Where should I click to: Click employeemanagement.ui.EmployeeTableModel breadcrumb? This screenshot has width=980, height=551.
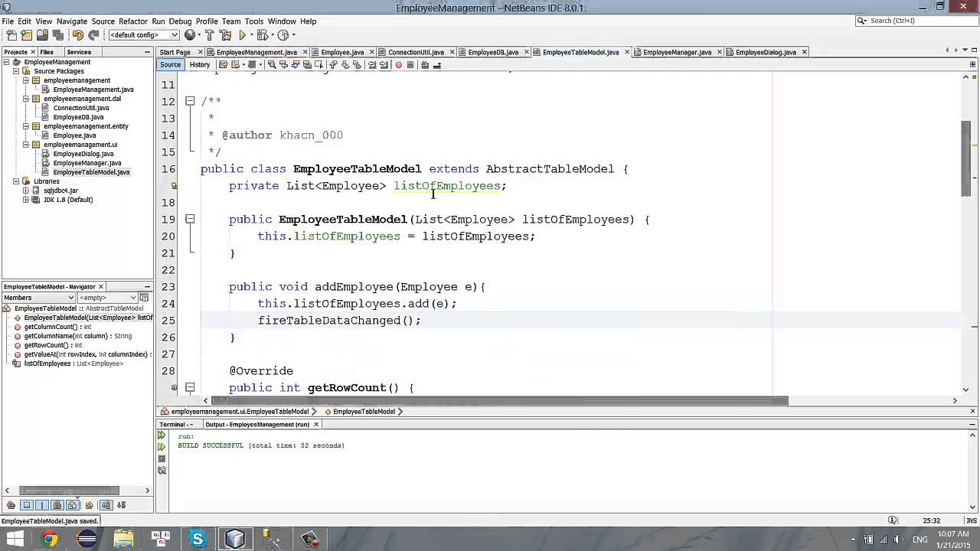239,412
